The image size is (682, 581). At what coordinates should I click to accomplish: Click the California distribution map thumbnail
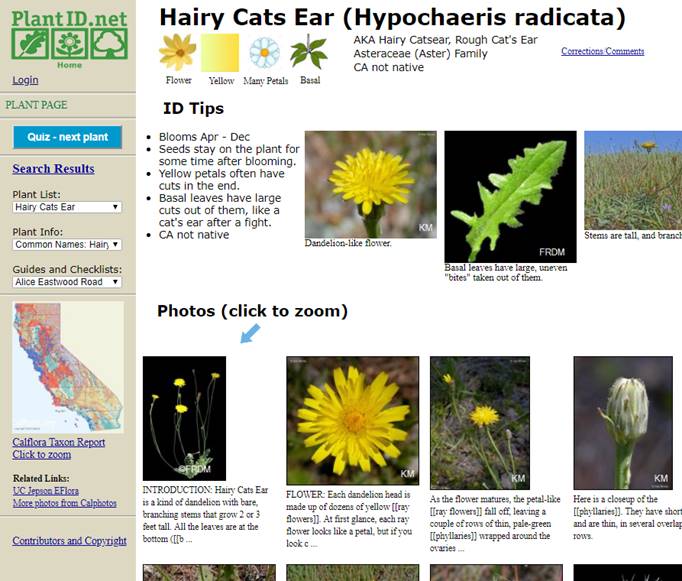click(68, 367)
